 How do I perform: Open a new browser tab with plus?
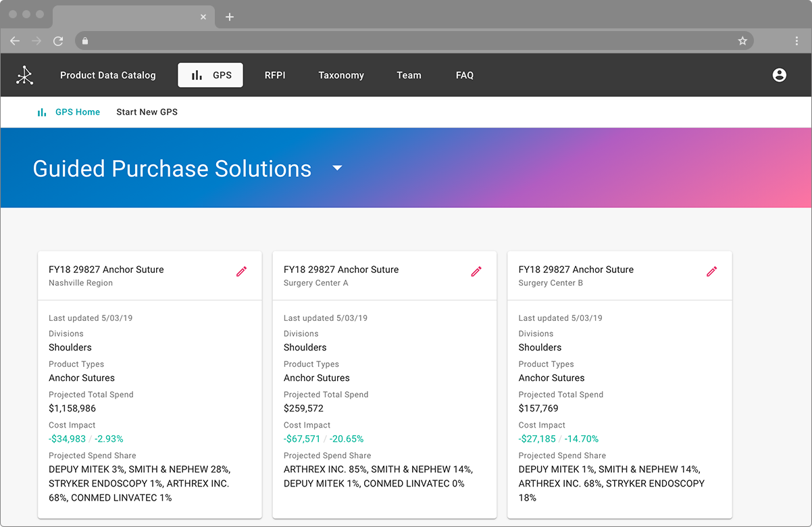click(x=230, y=17)
